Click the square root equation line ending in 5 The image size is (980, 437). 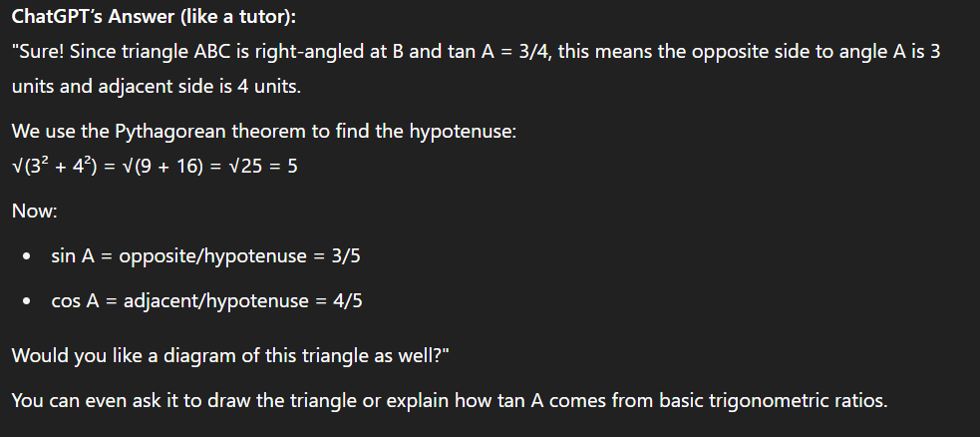click(x=155, y=166)
